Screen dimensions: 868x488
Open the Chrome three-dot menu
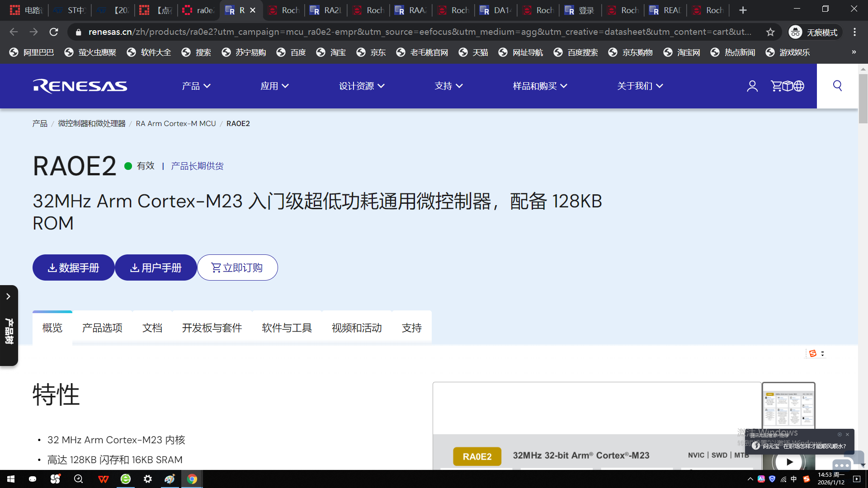pyautogui.click(x=854, y=32)
